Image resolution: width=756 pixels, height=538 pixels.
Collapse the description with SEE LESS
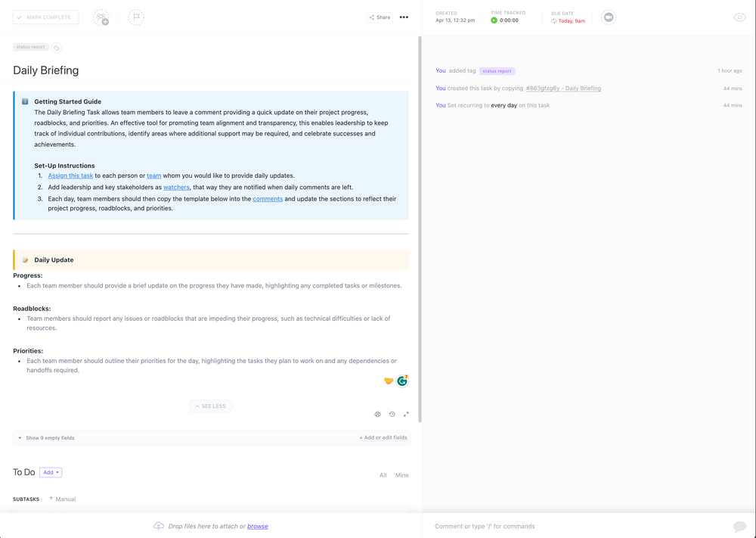[210, 406]
